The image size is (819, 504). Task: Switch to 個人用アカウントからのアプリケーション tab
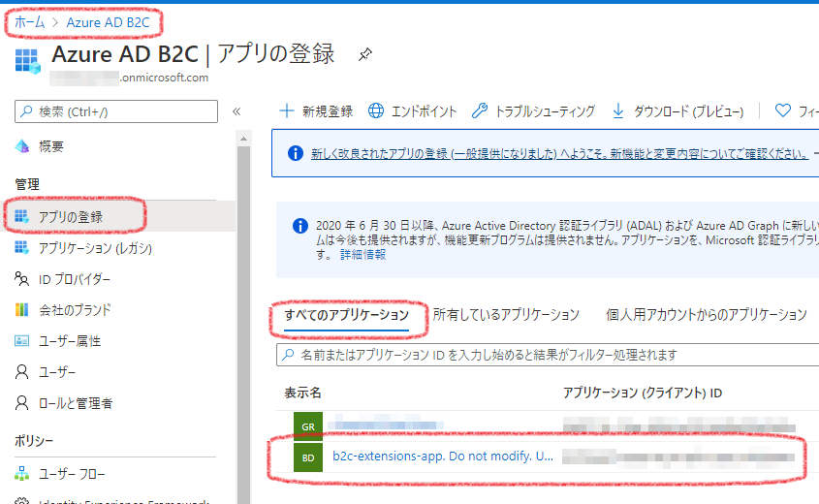click(707, 314)
